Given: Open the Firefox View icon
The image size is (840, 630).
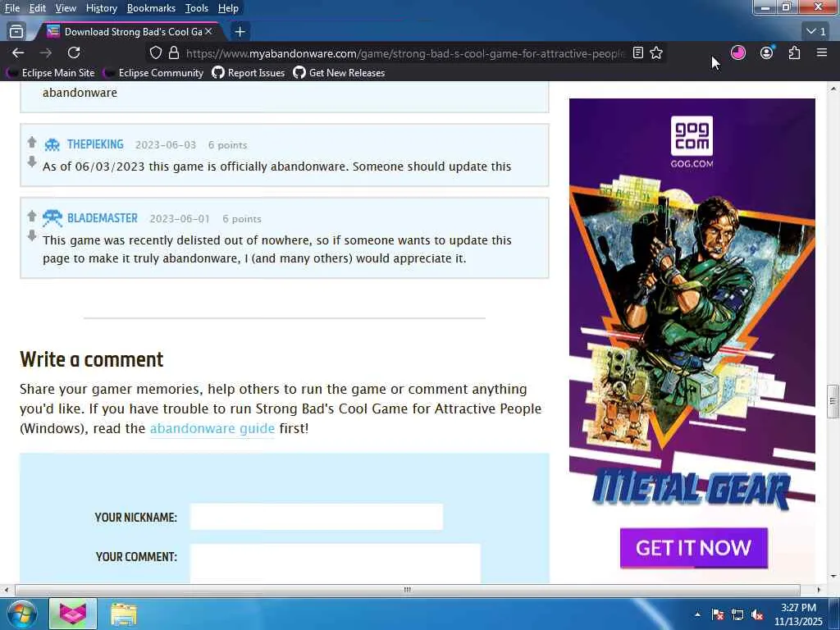Looking at the screenshot, I should (16, 32).
